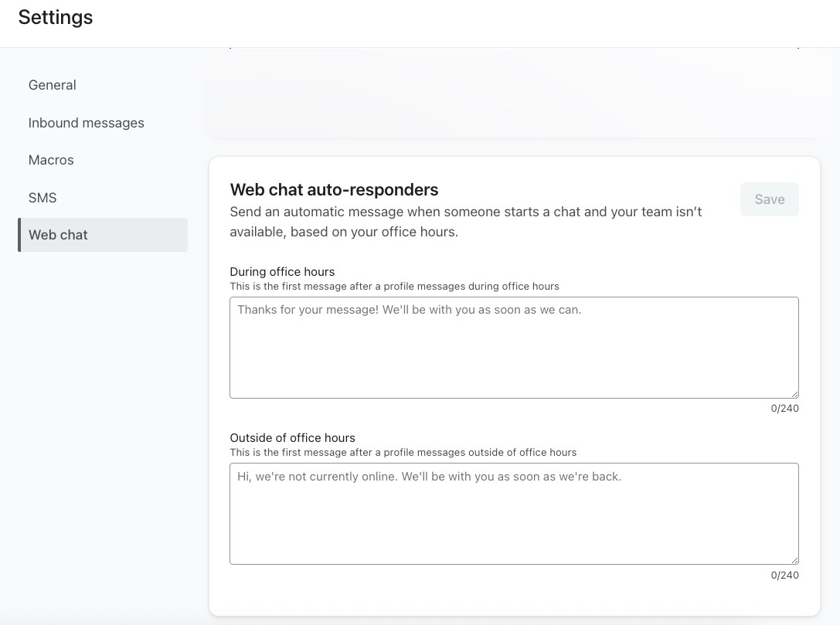Click the "During office hours" field label

click(282, 272)
